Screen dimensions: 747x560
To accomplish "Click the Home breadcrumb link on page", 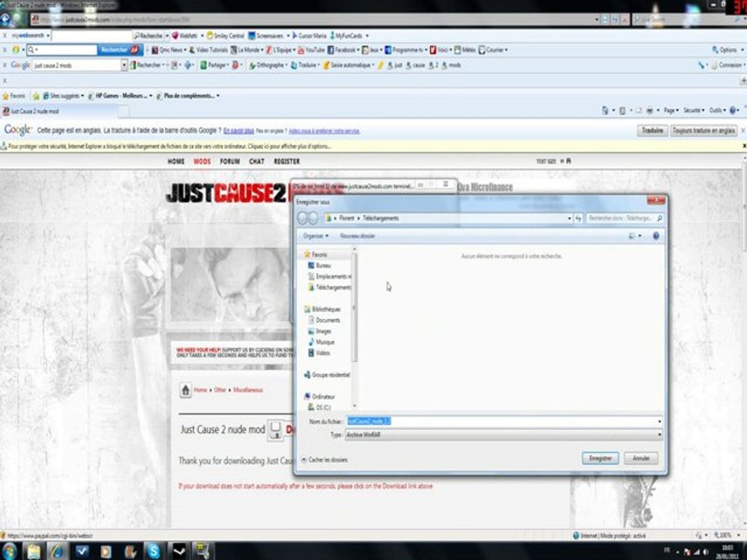I will [200, 390].
